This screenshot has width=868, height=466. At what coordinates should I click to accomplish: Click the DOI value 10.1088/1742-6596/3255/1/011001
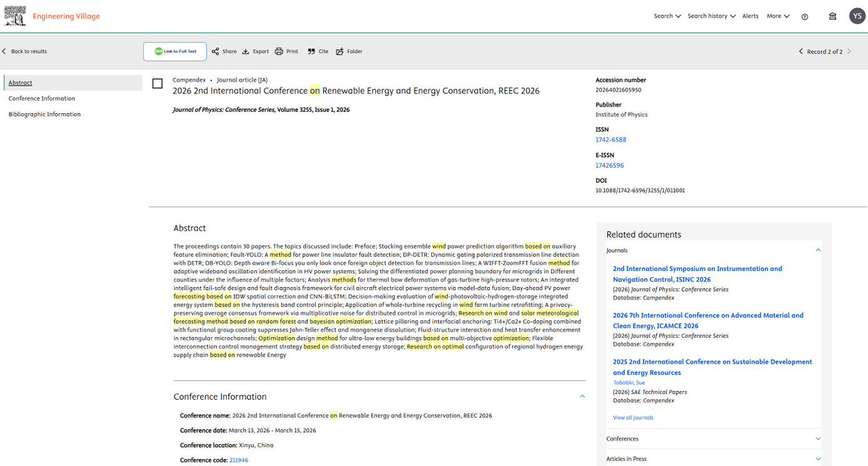pyautogui.click(x=640, y=191)
